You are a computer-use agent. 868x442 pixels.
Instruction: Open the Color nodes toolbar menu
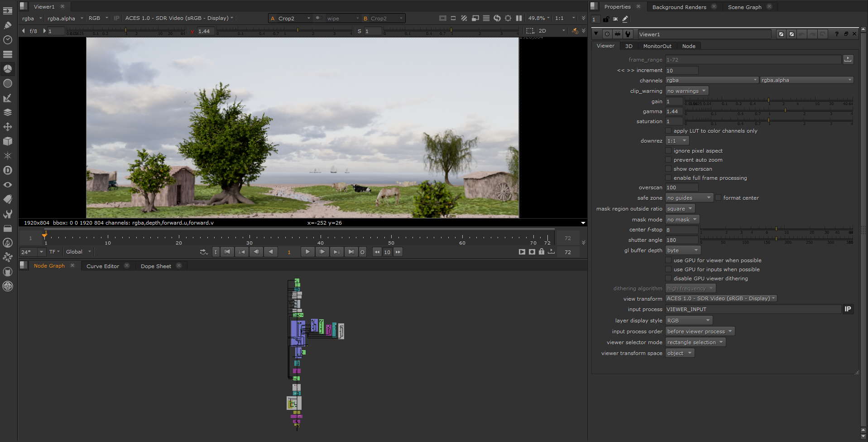8,69
